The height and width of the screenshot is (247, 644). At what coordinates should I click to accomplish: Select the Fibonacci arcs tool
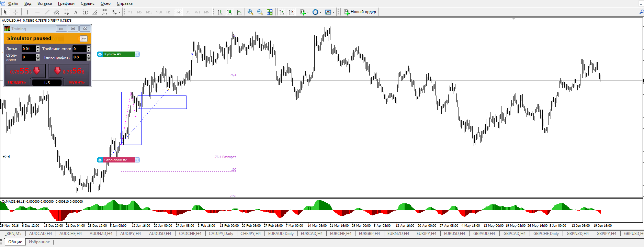pos(105,12)
